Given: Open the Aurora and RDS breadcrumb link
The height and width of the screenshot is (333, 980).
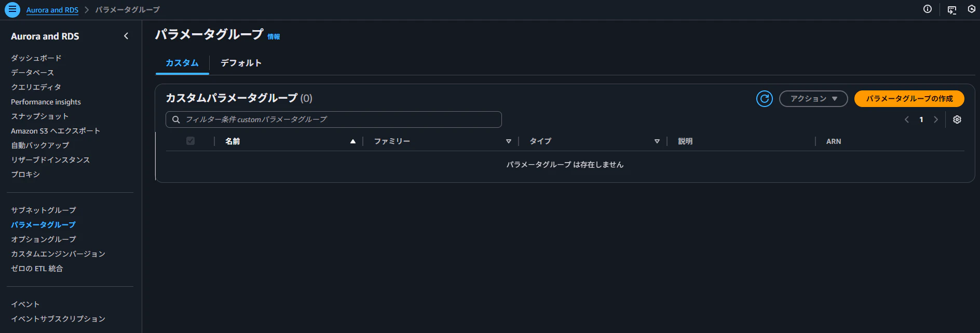Looking at the screenshot, I should (52, 10).
